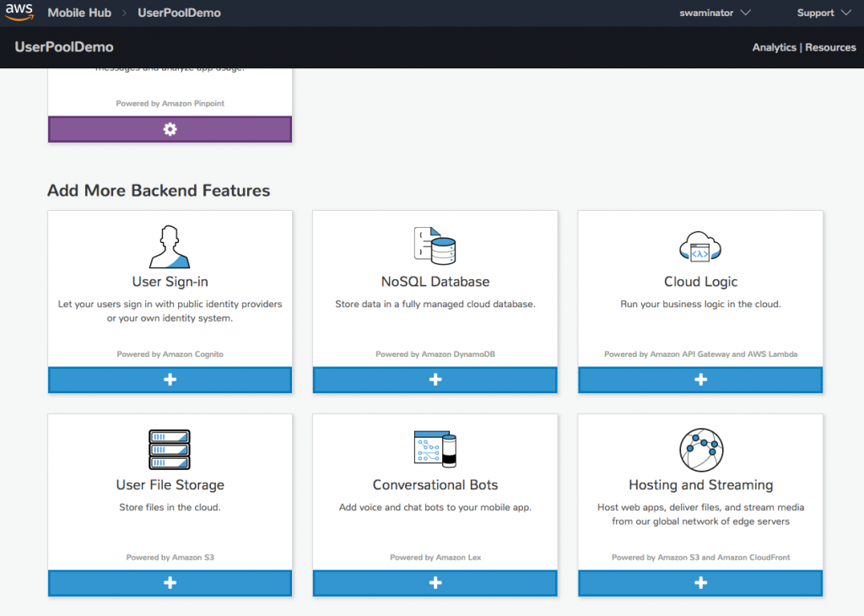Click the NoSQL Database icon
The image size is (864, 616).
[435, 246]
